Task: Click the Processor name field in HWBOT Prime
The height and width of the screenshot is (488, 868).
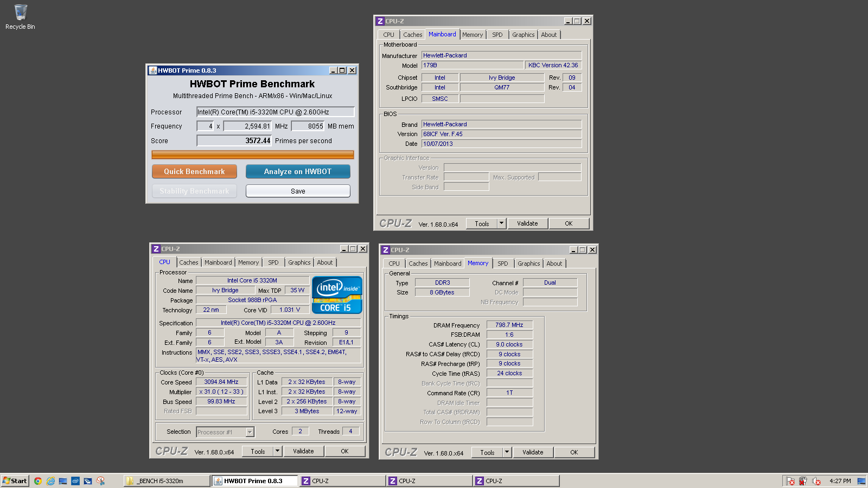Action: pos(276,112)
